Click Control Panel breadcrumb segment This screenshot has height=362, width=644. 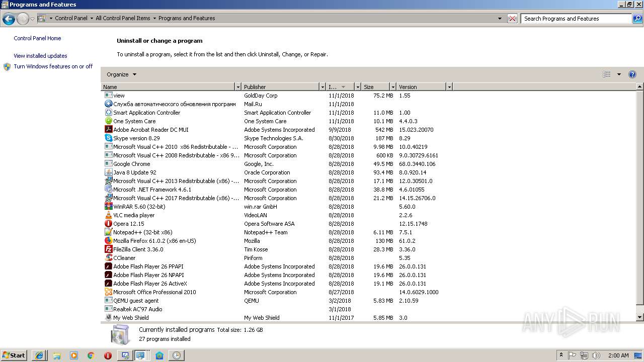(71, 18)
